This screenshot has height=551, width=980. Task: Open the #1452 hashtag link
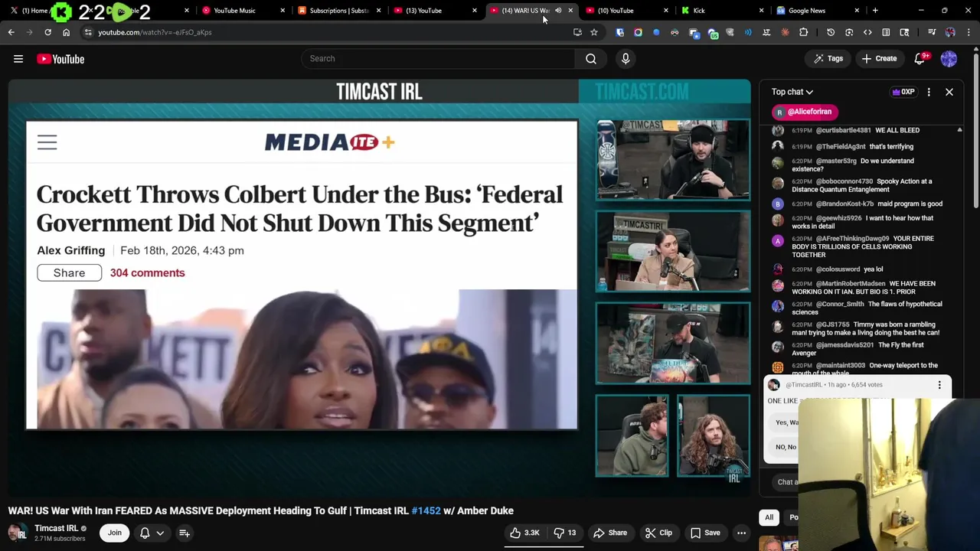click(x=426, y=510)
